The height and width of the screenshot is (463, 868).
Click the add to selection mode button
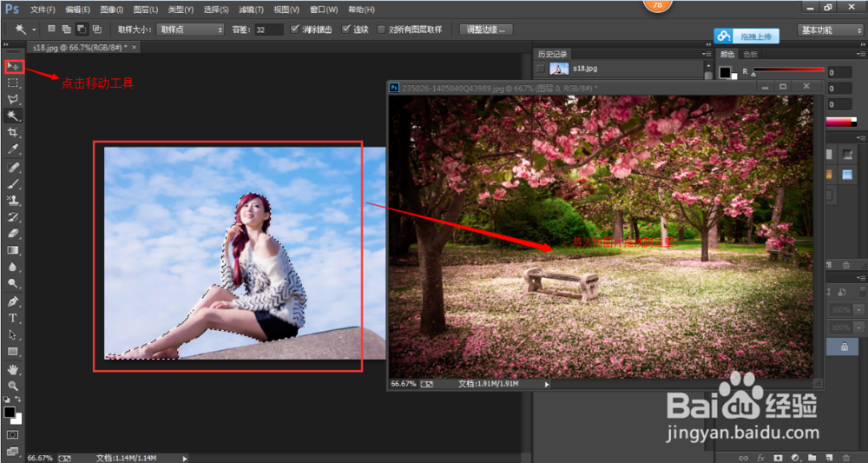(67, 29)
